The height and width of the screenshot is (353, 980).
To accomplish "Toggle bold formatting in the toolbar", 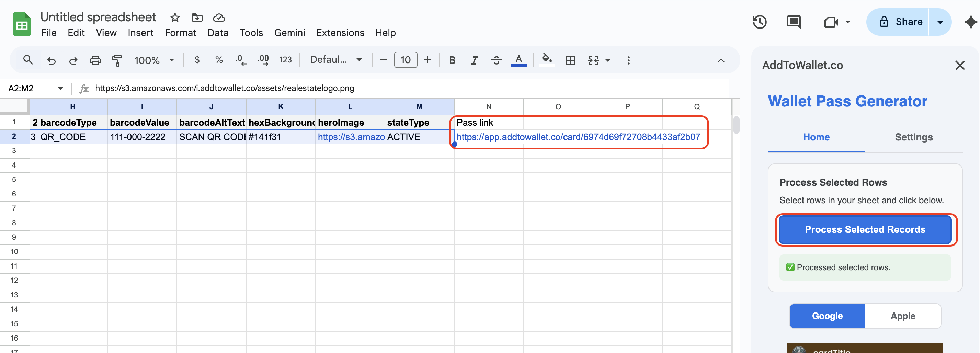I will coord(452,60).
